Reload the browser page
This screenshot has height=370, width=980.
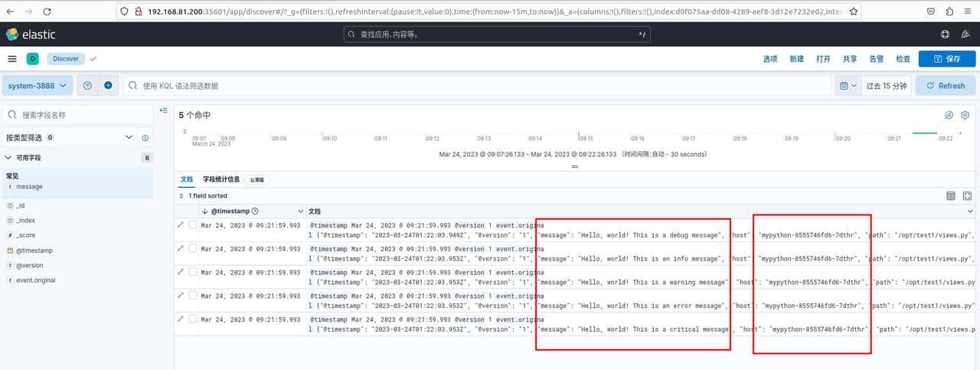coord(47,11)
